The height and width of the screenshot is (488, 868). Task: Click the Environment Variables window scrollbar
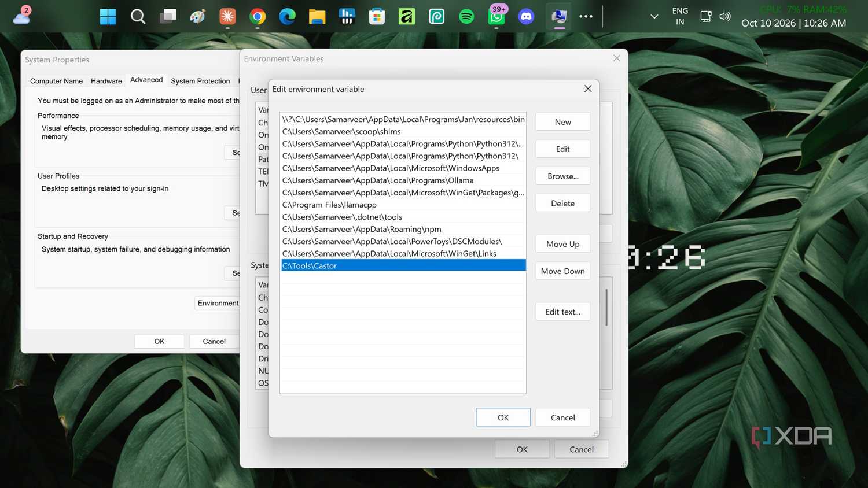click(606, 308)
